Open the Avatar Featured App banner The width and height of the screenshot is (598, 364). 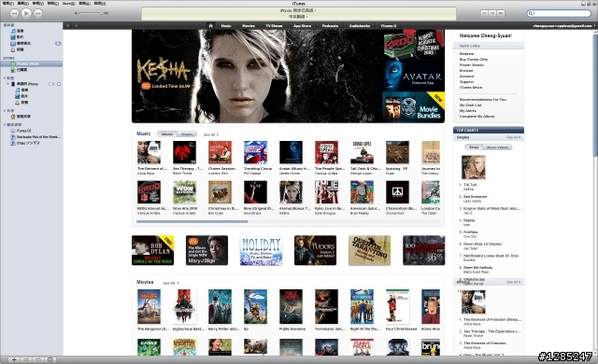tap(414, 76)
